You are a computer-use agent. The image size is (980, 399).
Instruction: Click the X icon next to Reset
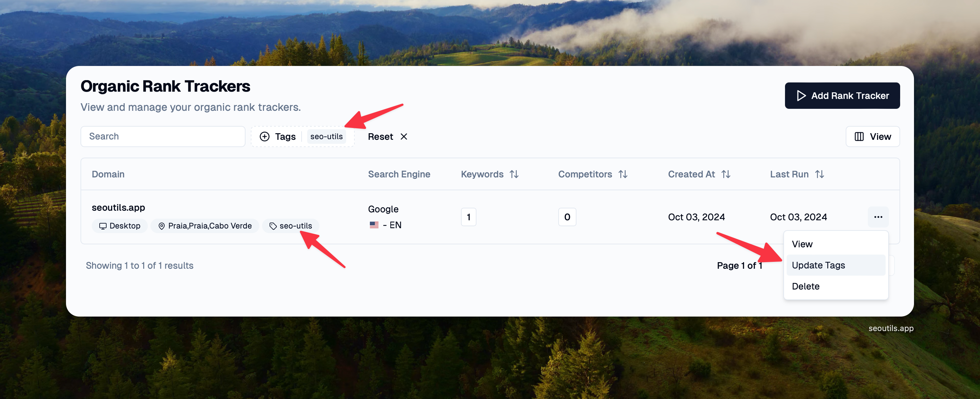pyautogui.click(x=404, y=137)
